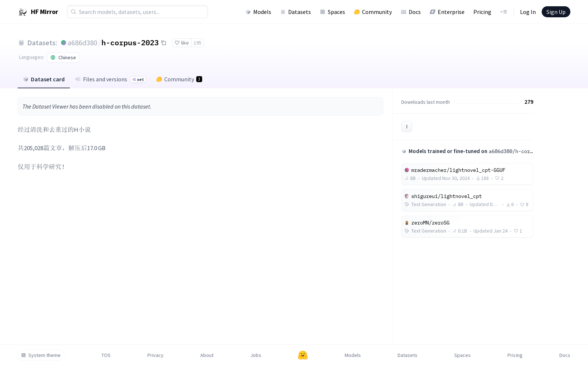Open the Dataset card tab
The image size is (588, 368).
(44, 79)
